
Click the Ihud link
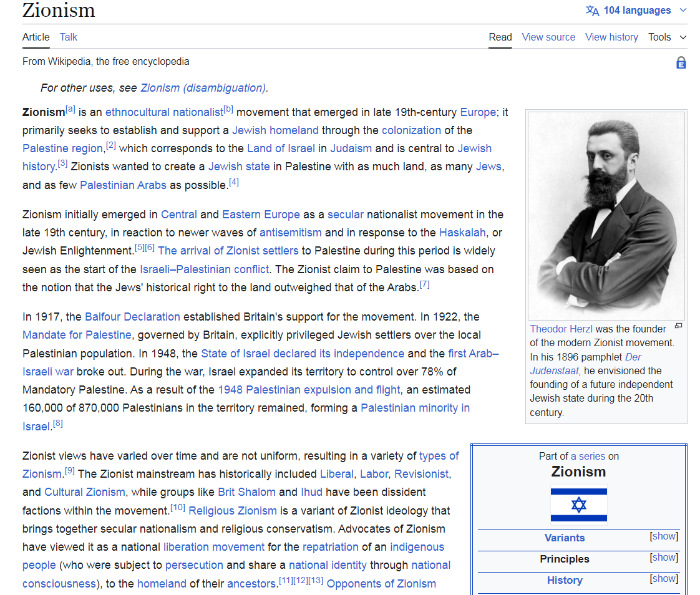pyautogui.click(x=311, y=492)
